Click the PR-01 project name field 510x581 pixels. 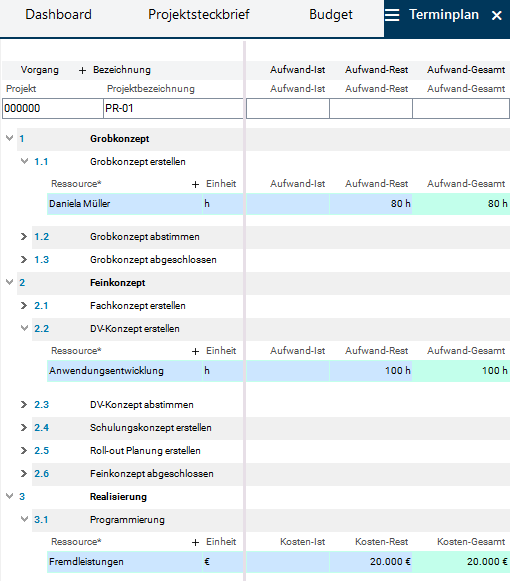click(x=173, y=109)
